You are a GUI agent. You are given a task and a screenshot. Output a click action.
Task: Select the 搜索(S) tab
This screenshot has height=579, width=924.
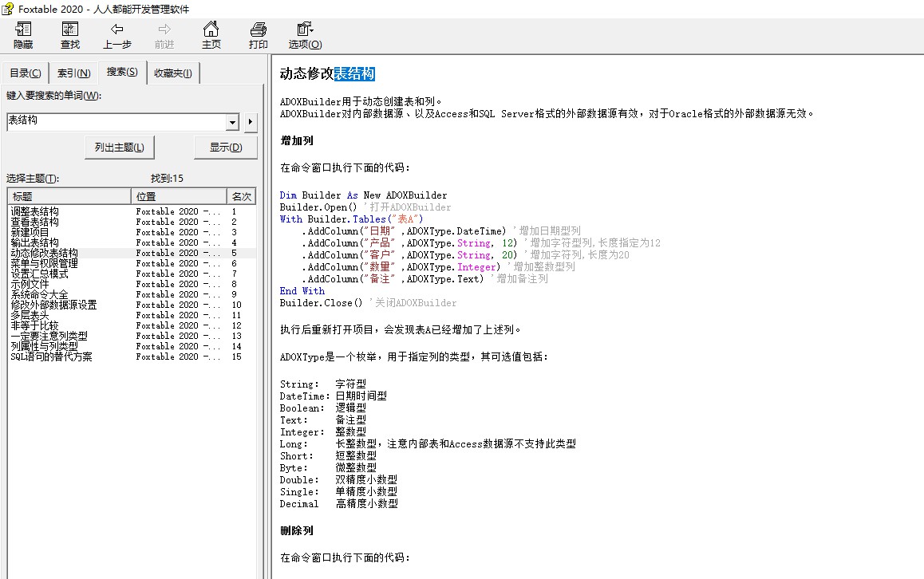coord(122,72)
